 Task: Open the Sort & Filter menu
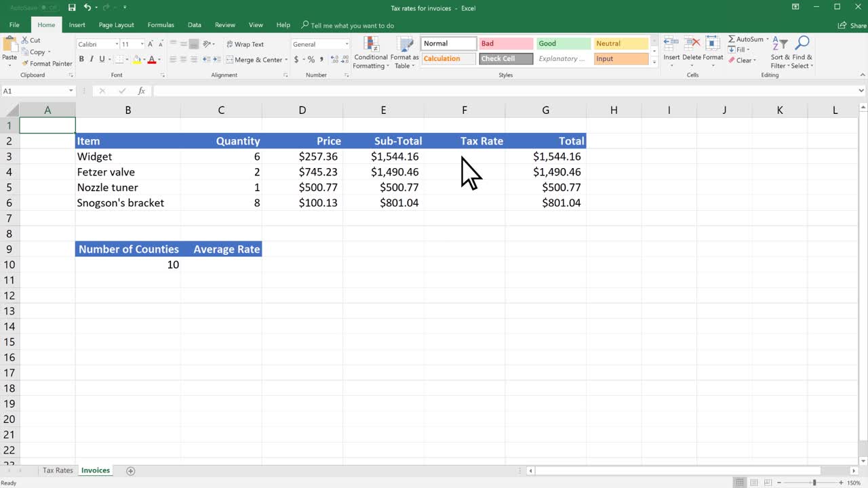(x=780, y=52)
